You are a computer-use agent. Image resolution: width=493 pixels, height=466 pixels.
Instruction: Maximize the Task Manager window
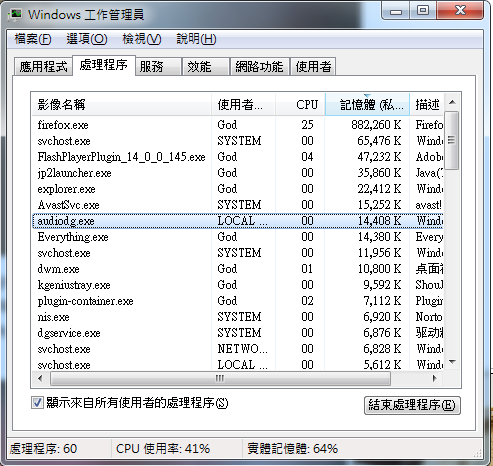tap(423, 11)
